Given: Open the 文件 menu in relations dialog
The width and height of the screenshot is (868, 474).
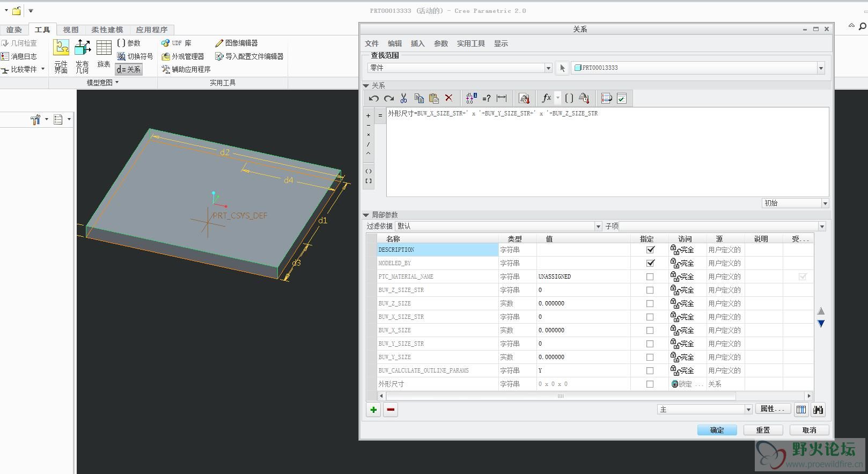Looking at the screenshot, I should coord(372,43).
